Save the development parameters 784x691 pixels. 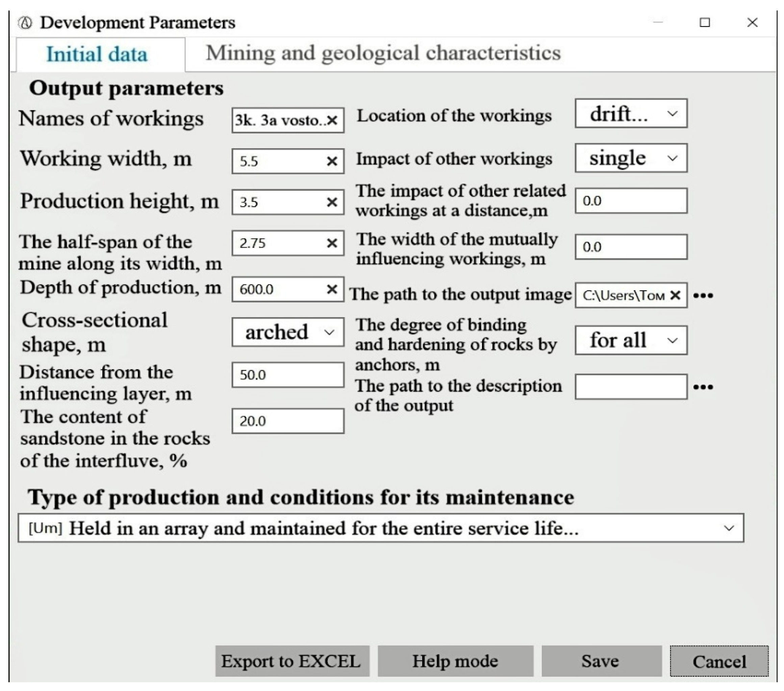point(601,661)
